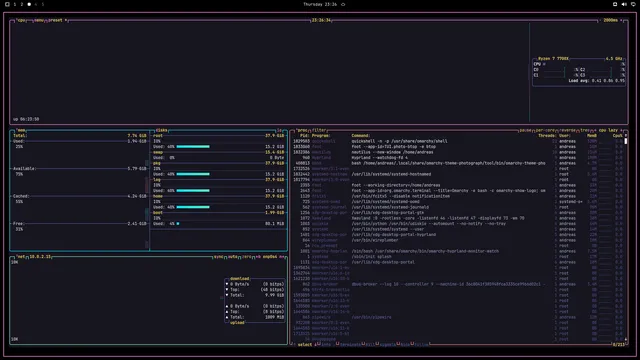This screenshot has height=360, width=640.
Task: Select the nautilus --new-window process row
Action: 459,152
